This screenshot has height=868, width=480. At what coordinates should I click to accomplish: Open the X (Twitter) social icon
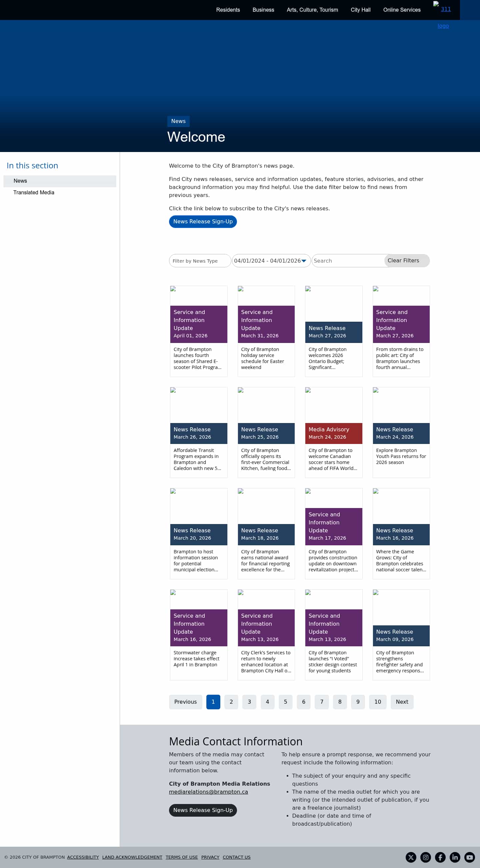411,857
